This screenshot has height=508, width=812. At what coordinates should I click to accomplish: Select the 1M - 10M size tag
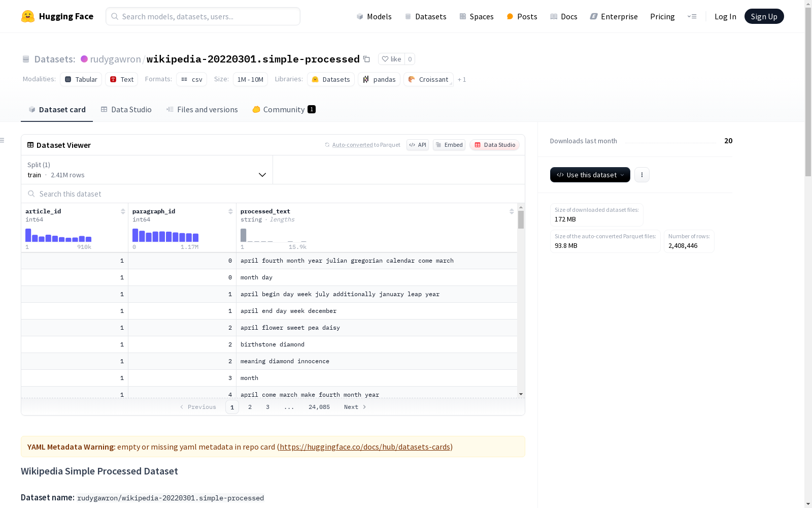[x=250, y=79]
